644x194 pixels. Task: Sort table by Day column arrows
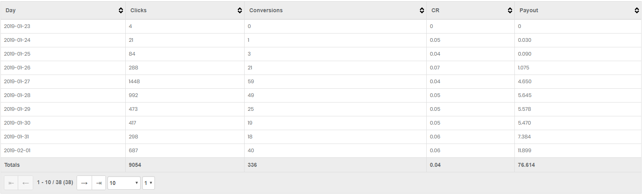[x=121, y=10]
